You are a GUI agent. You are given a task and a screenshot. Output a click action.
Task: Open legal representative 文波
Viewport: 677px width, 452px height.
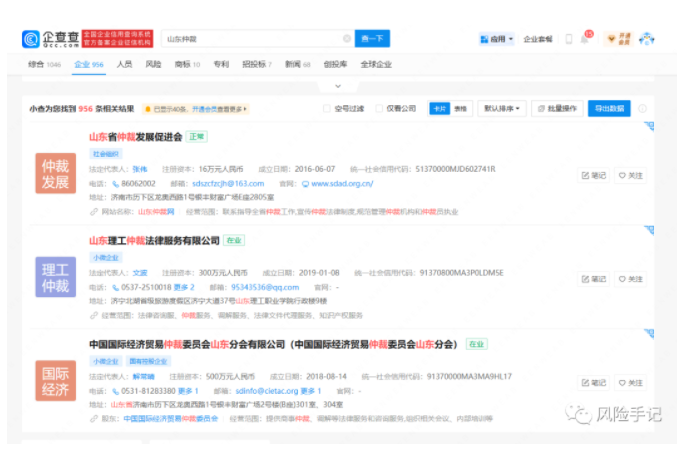[139, 273]
